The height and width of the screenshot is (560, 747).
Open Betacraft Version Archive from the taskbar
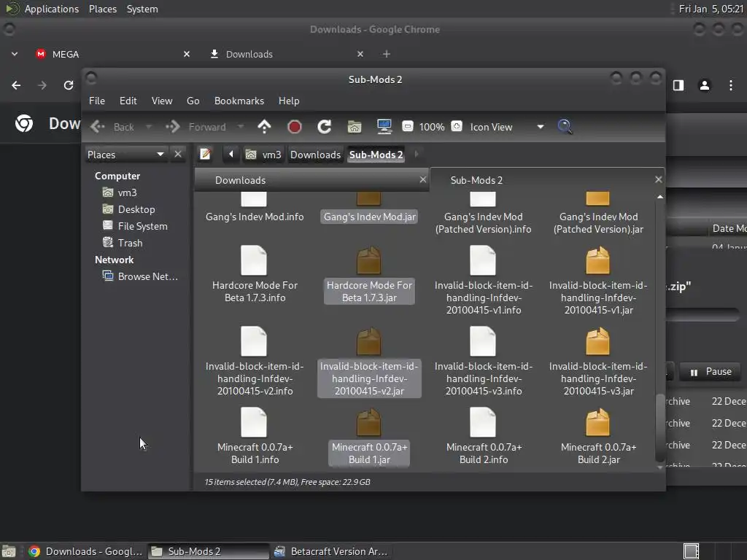pos(330,551)
